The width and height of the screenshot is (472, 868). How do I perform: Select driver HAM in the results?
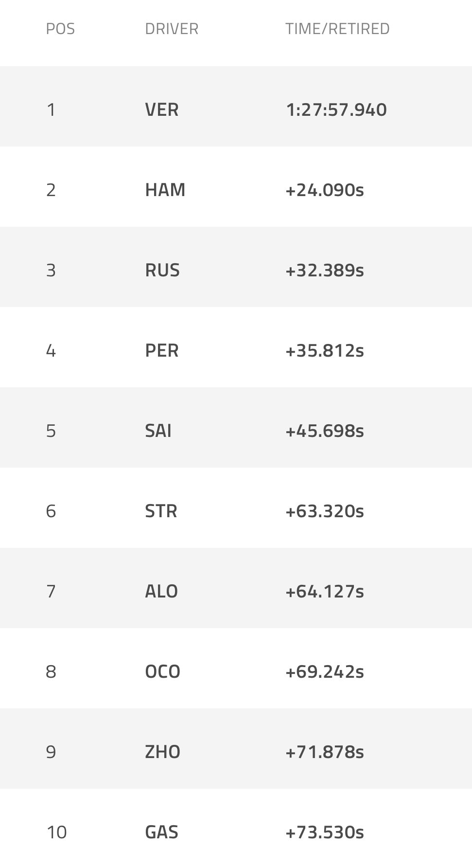165,190
